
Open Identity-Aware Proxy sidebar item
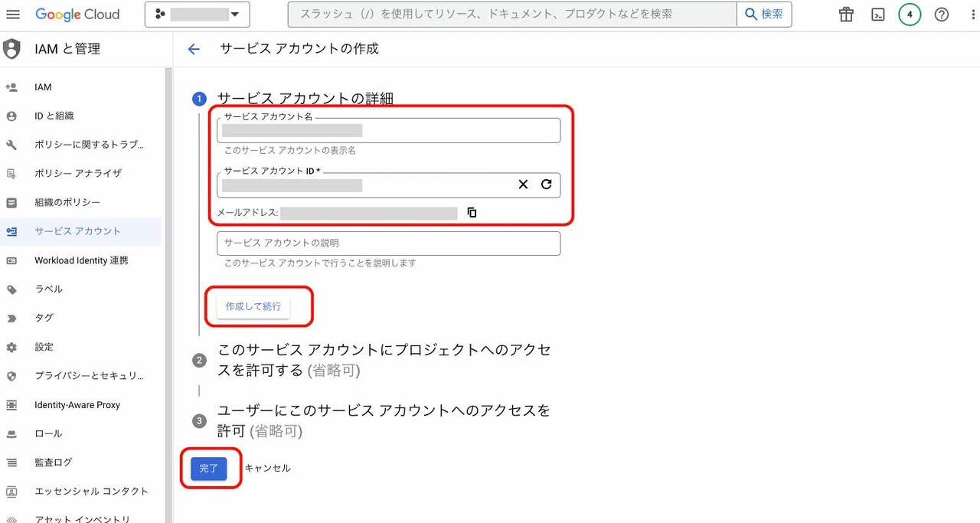(x=80, y=405)
